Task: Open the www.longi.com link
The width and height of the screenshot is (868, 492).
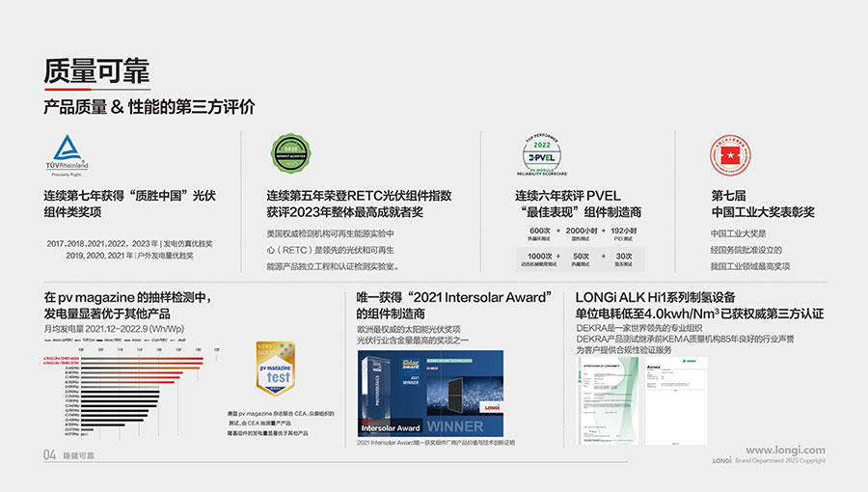Action: 785,450
